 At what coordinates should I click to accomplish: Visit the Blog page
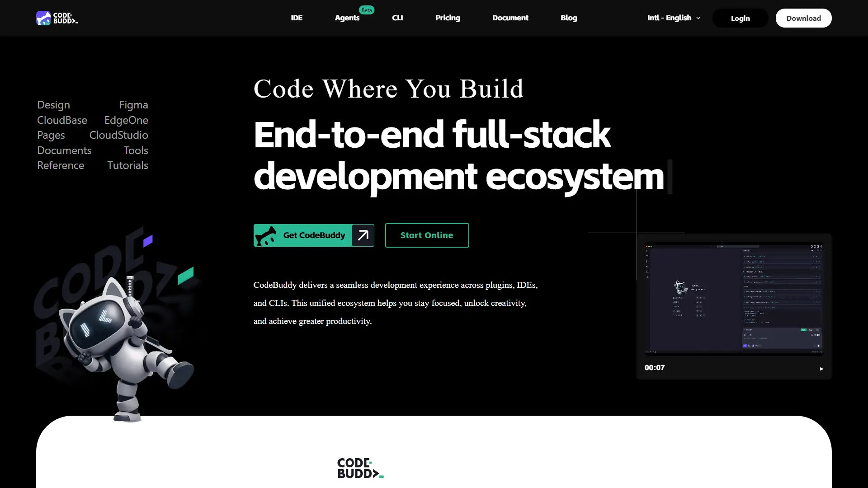point(569,18)
